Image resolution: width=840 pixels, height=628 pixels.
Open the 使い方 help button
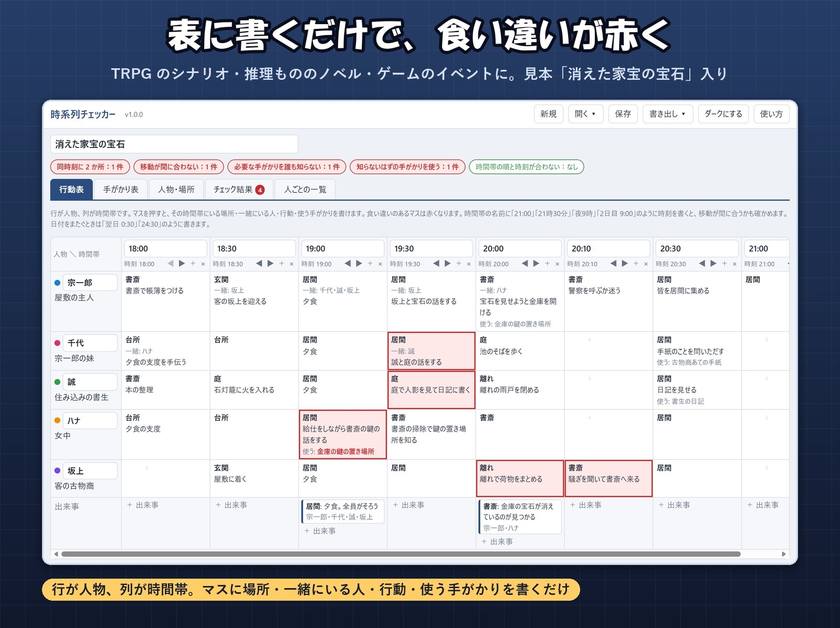click(771, 114)
